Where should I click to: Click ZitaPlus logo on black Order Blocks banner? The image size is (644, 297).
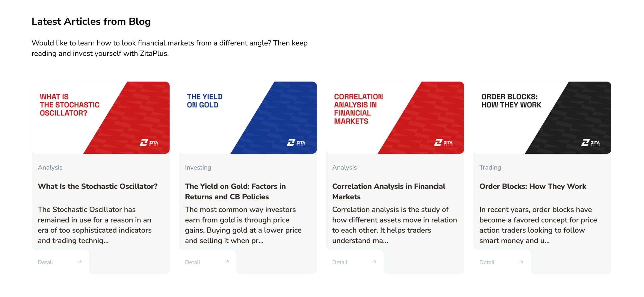pos(590,143)
